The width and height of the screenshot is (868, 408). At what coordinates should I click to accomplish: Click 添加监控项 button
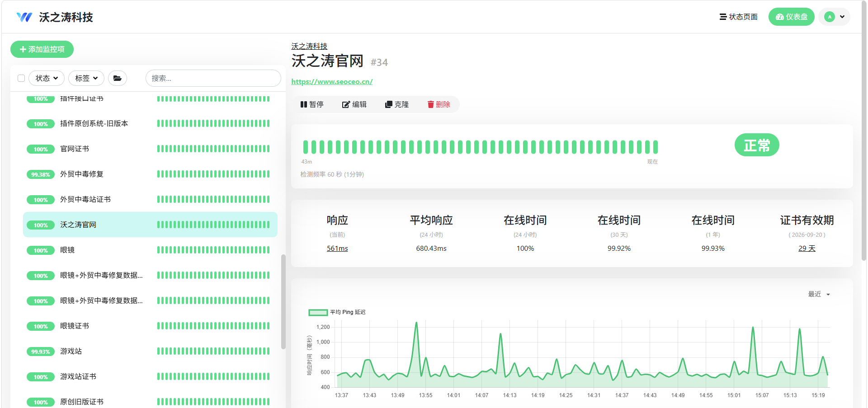[42, 49]
